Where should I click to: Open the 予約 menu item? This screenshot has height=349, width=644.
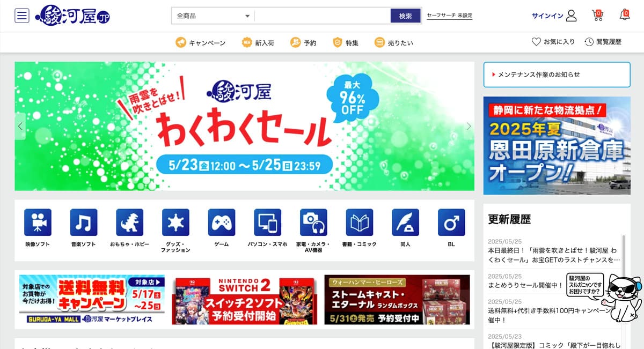(303, 43)
